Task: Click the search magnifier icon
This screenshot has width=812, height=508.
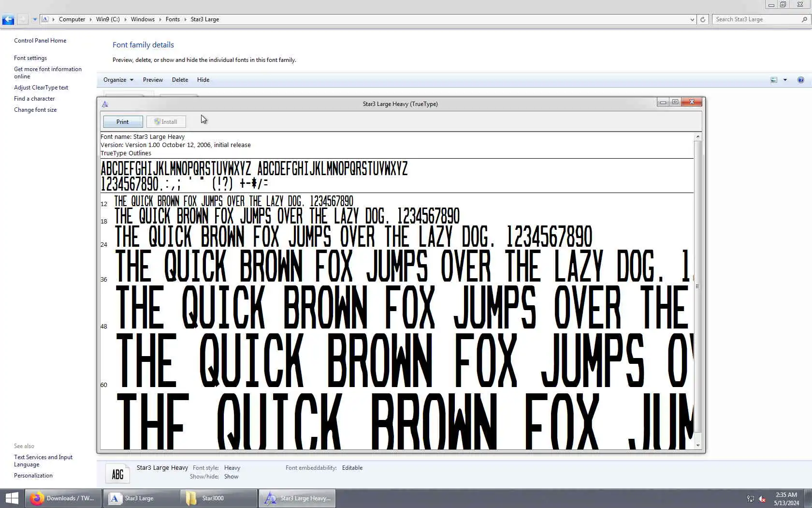Action: click(804, 19)
